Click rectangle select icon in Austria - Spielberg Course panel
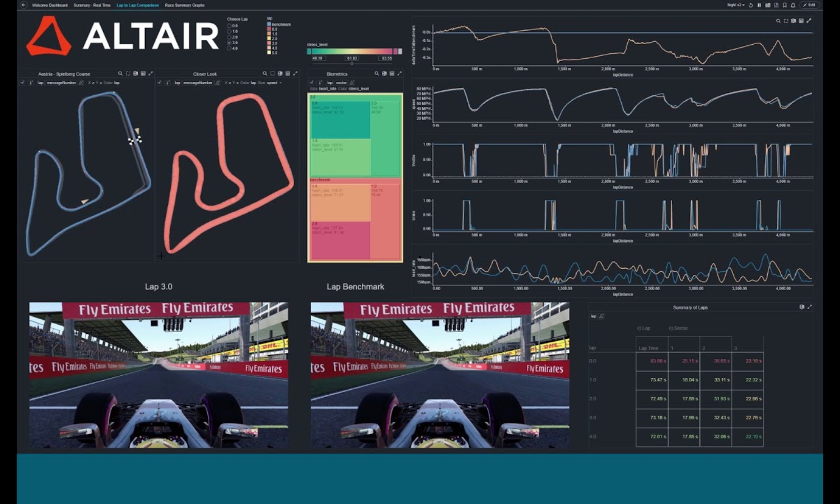 coord(128,73)
